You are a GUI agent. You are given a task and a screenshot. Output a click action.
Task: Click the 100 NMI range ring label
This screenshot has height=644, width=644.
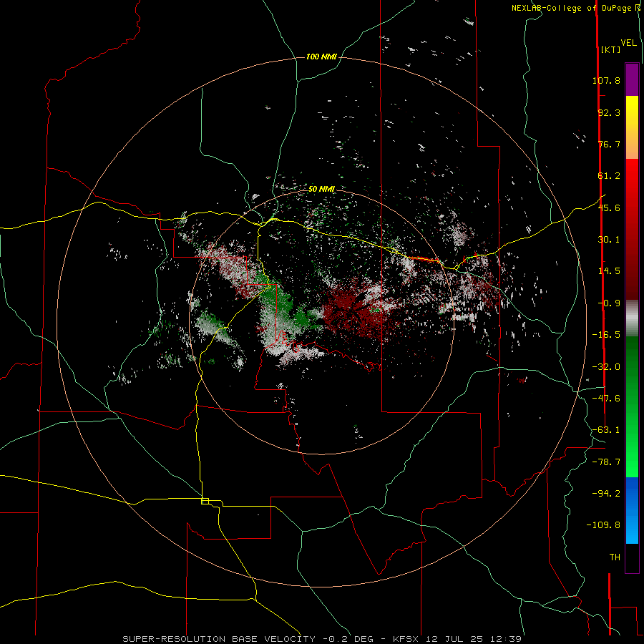321,57
